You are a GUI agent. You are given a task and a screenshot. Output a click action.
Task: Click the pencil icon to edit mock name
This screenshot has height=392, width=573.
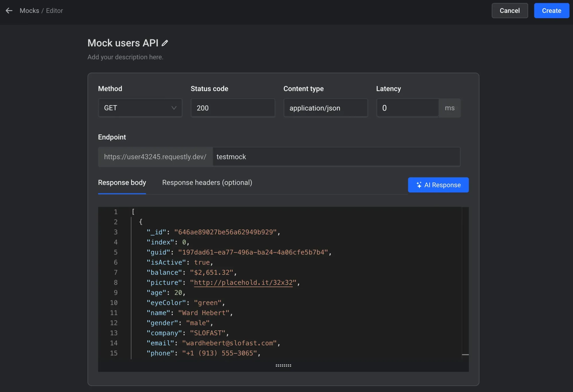tap(165, 43)
